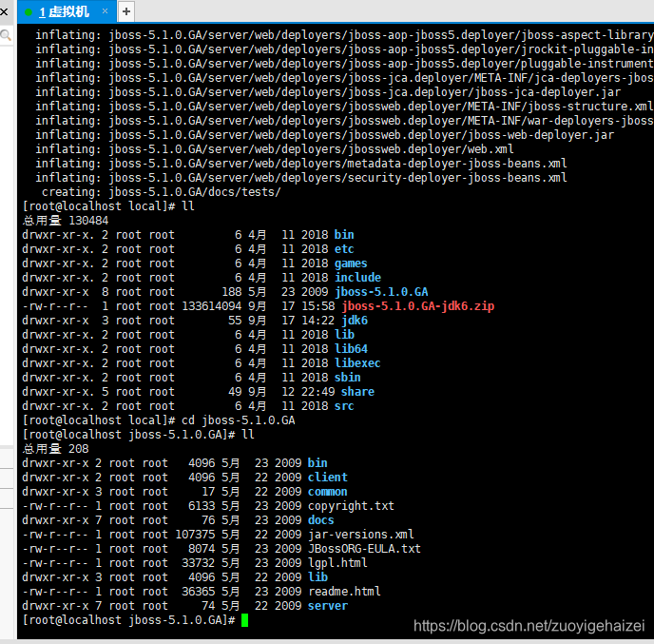654x644 pixels.
Task: Click the 'jdk6' directory entry
Action: [x=355, y=321]
